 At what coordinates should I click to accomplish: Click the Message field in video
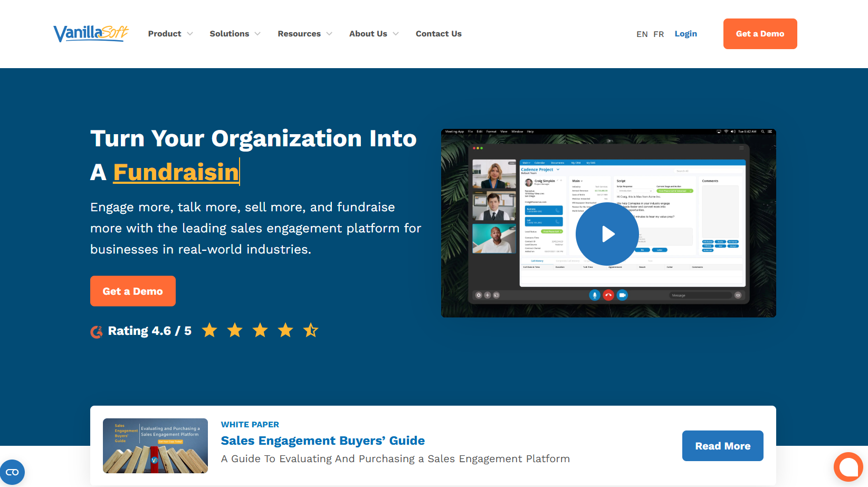pyautogui.click(x=701, y=295)
